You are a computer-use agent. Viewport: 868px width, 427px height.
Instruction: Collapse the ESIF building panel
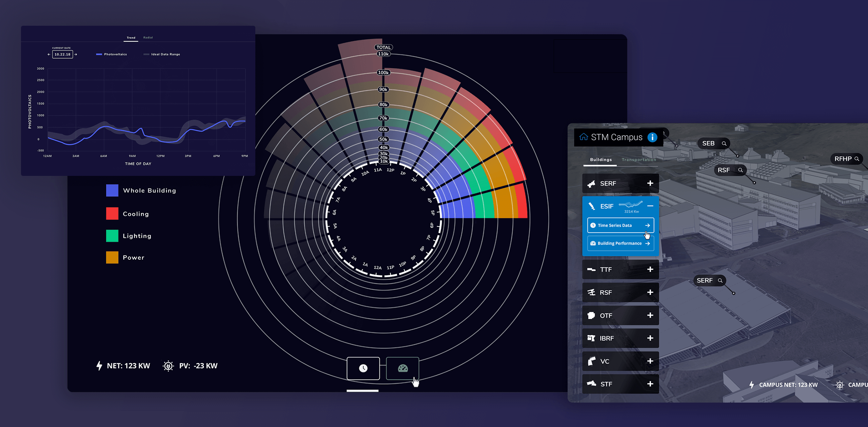[x=650, y=206]
